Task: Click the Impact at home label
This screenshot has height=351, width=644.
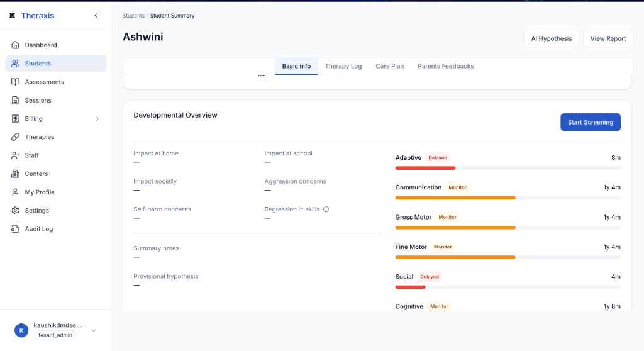Action: (x=156, y=153)
